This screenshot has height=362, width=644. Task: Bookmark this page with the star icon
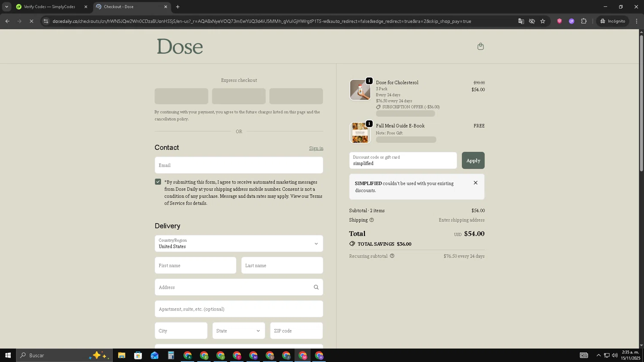(x=543, y=21)
